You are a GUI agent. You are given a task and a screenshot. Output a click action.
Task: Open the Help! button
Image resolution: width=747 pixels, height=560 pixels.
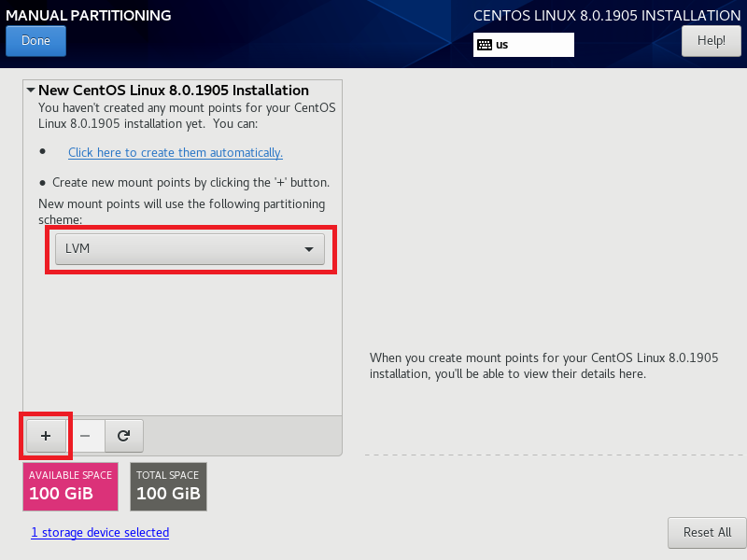click(712, 41)
